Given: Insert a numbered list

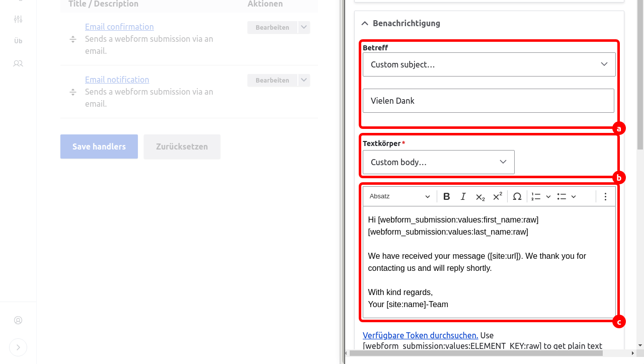Looking at the screenshot, I should click(x=536, y=196).
